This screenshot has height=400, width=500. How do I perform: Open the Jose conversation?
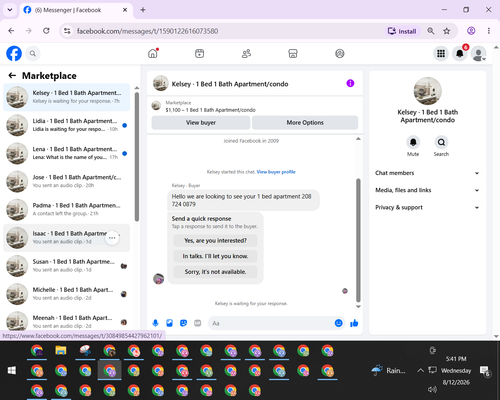(67, 181)
